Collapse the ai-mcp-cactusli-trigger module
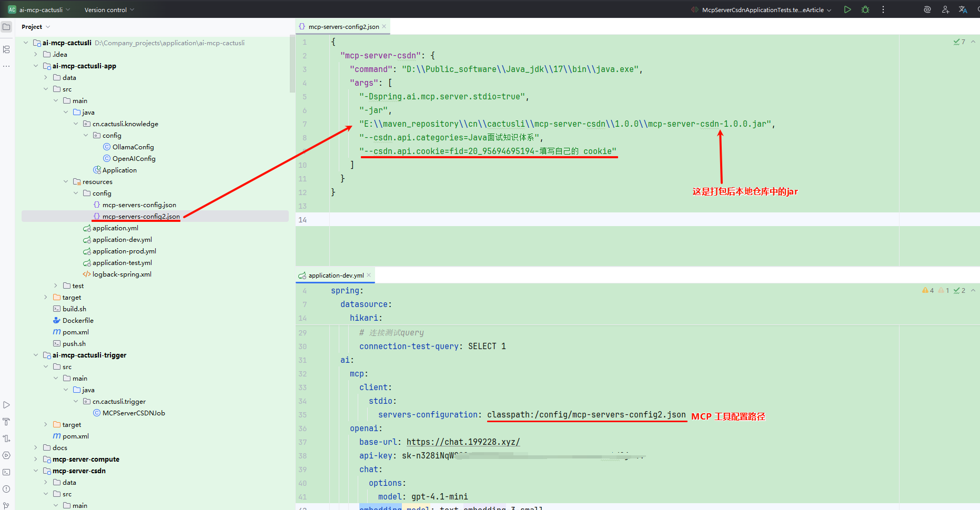This screenshot has height=510, width=980. 36,355
